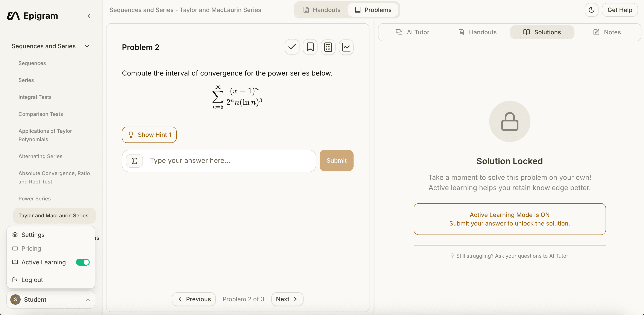Click the Epigram logo
The height and width of the screenshot is (315, 644).
click(32, 15)
